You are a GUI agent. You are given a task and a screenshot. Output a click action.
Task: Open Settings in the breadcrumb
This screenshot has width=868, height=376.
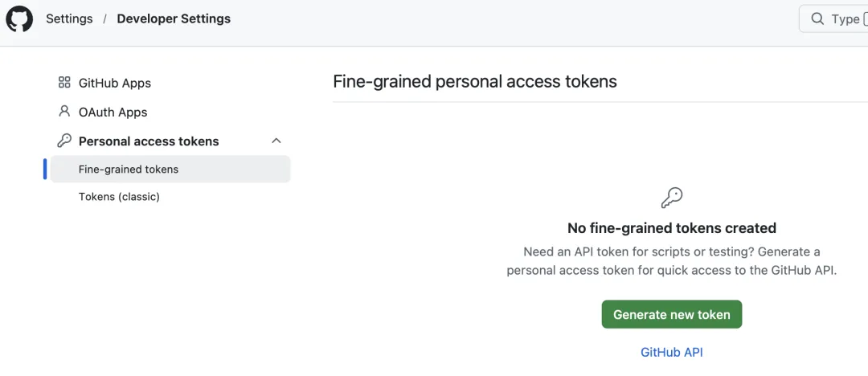(x=69, y=18)
